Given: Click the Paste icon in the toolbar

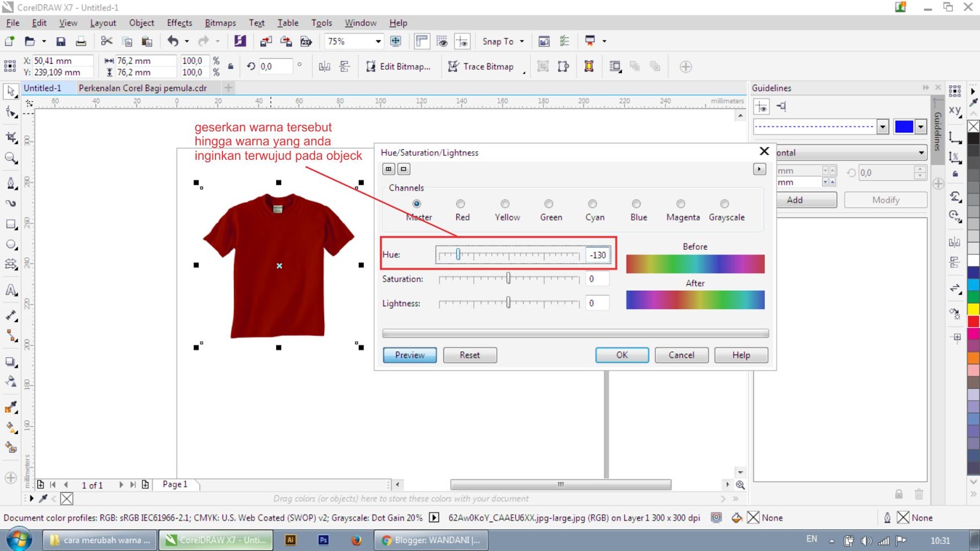Looking at the screenshot, I should (147, 41).
